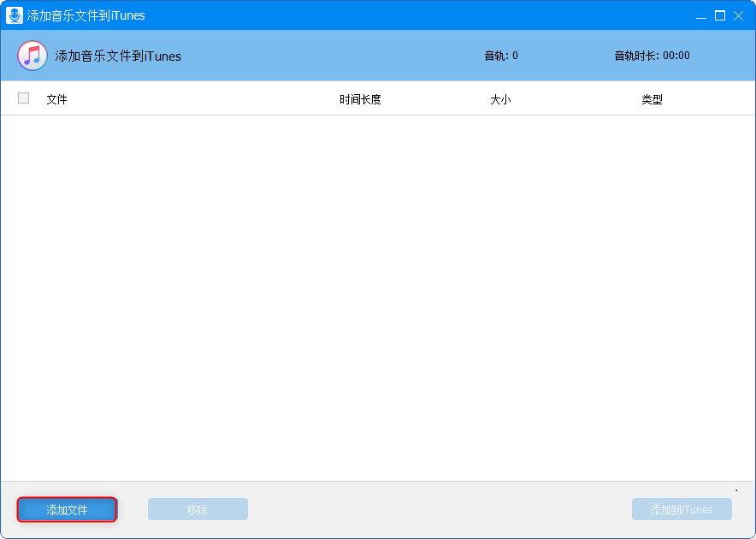Click the window title text in title bar
The image size is (756, 539).
(86, 15)
